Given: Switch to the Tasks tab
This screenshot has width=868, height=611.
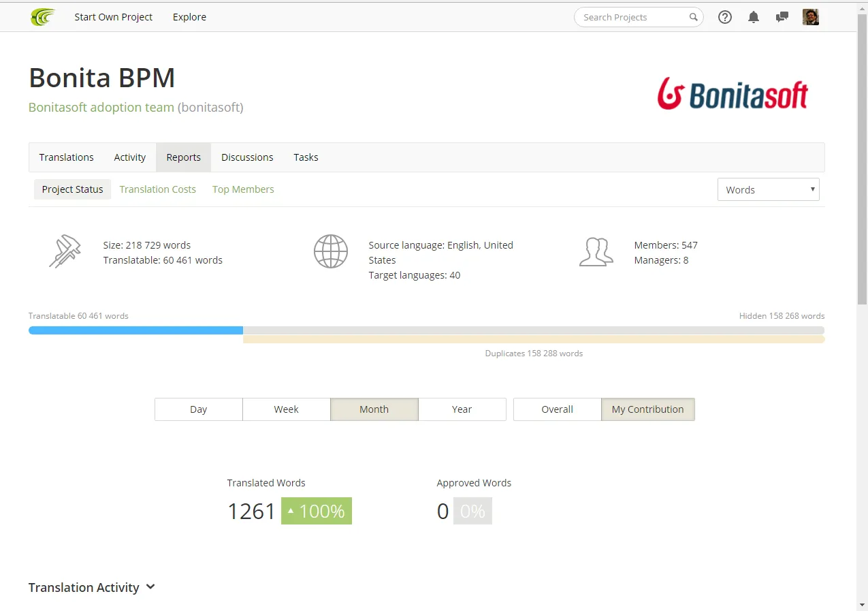Looking at the screenshot, I should (x=306, y=157).
